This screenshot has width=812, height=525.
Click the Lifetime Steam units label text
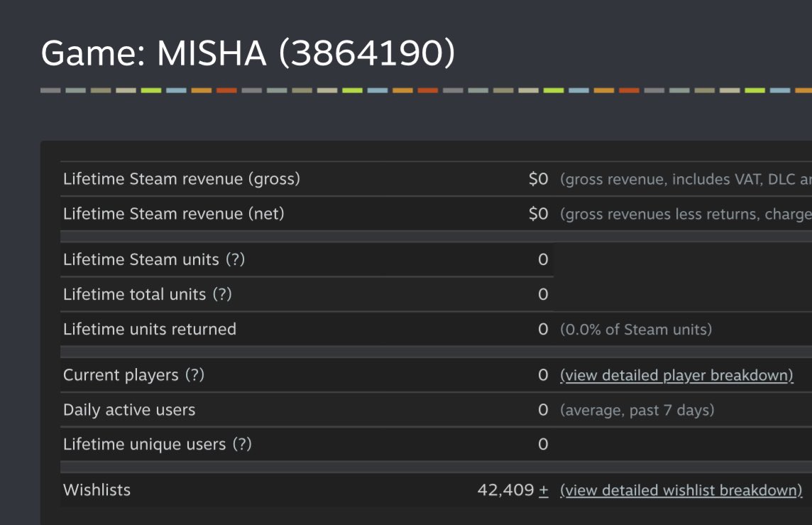click(x=141, y=259)
